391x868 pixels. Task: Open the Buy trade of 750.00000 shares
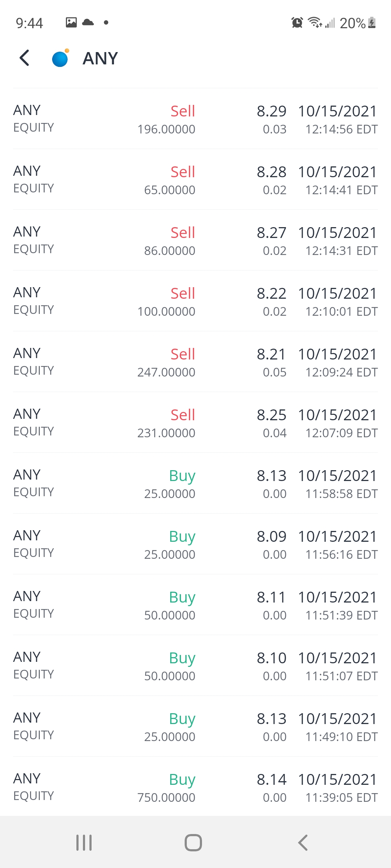(195, 787)
